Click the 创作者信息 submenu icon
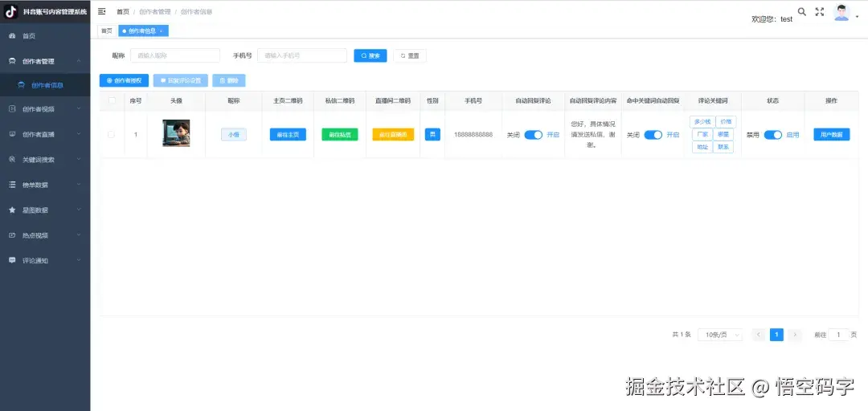The width and height of the screenshot is (868, 411). (x=21, y=85)
